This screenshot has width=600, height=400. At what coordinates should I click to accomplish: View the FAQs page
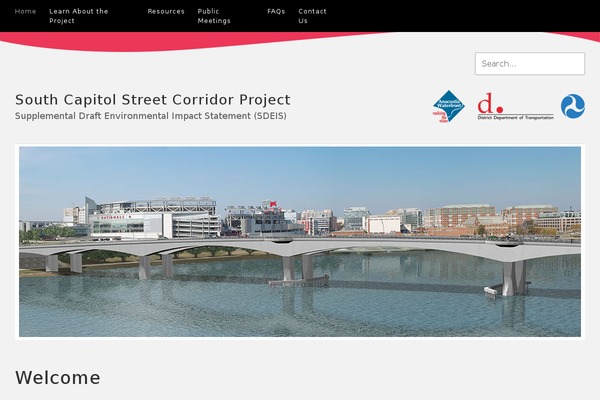tap(276, 11)
